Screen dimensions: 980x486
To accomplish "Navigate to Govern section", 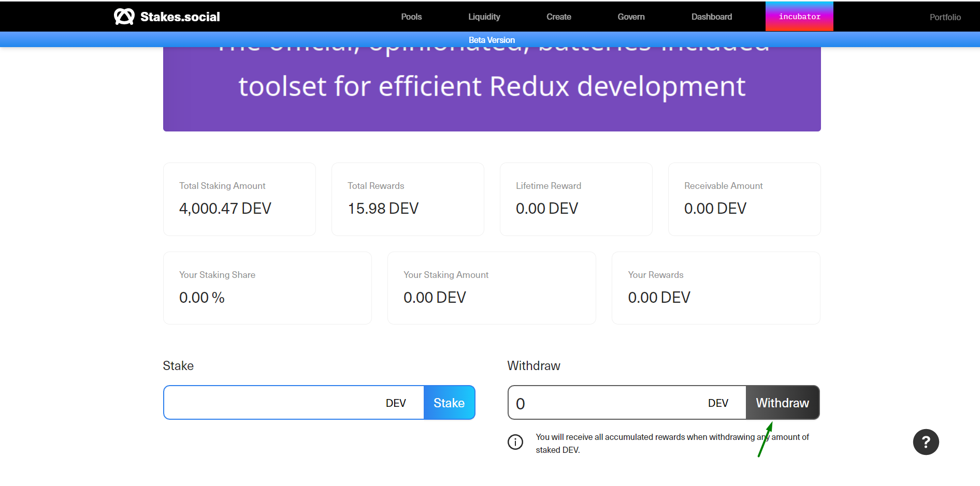I will click(x=631, y=17).
